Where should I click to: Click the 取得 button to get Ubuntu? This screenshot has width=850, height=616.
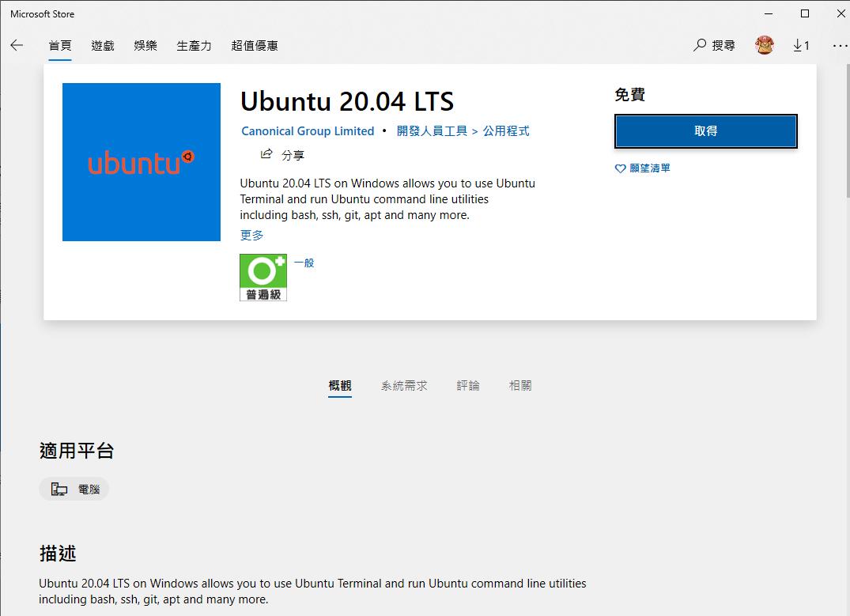[x=706, y=131]
